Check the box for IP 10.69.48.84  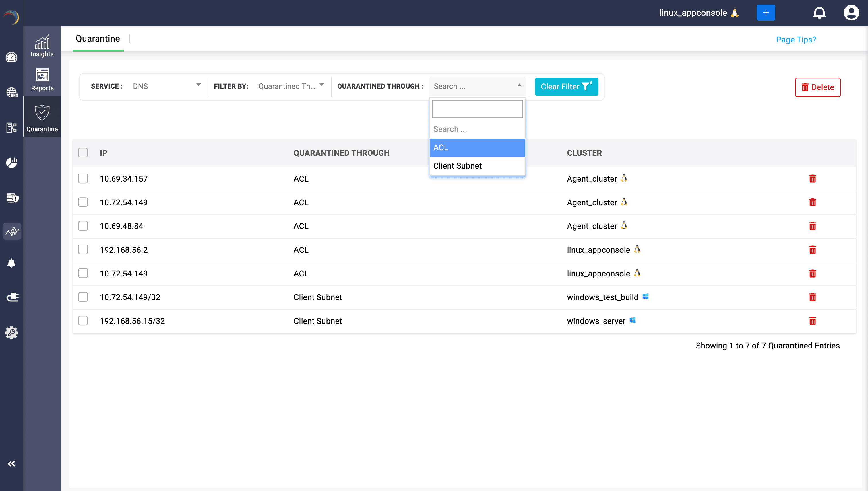83,226
